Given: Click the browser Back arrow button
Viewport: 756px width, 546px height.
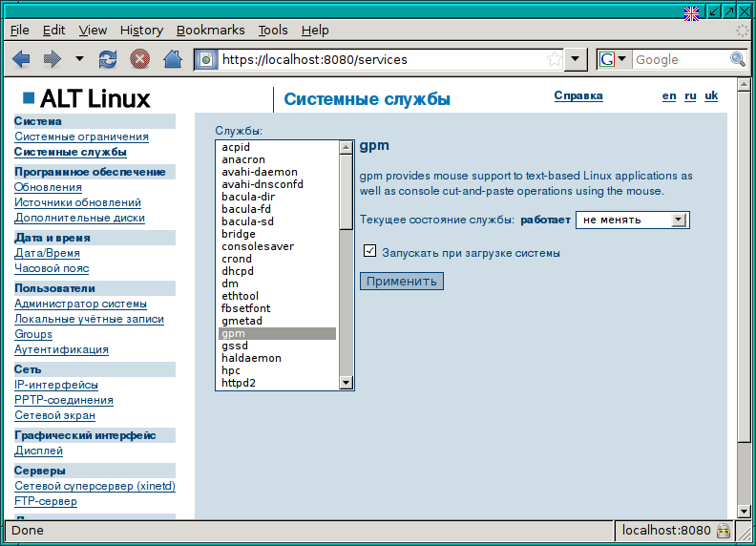Looking at the screenshot, I should click(21, 59).
